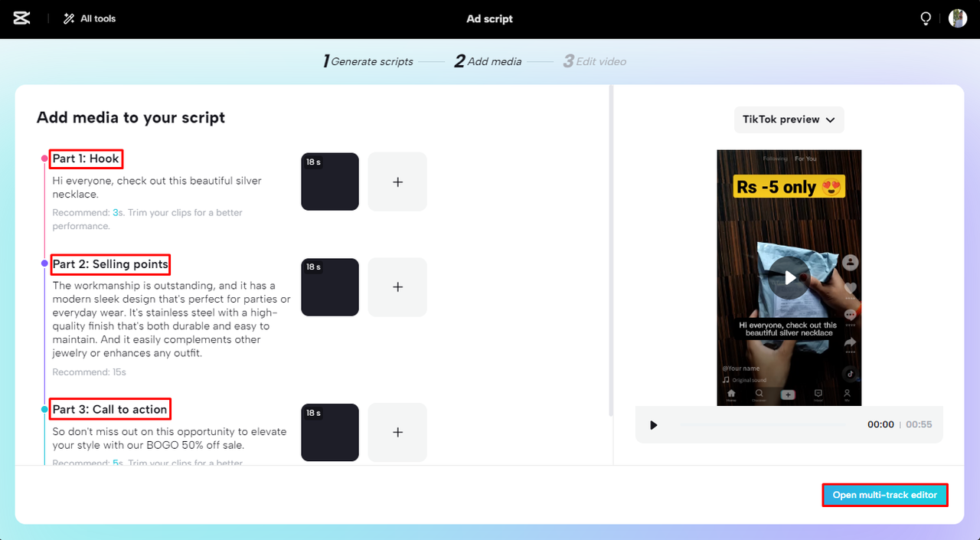Click the 'Add media to your script' heading

131,118
